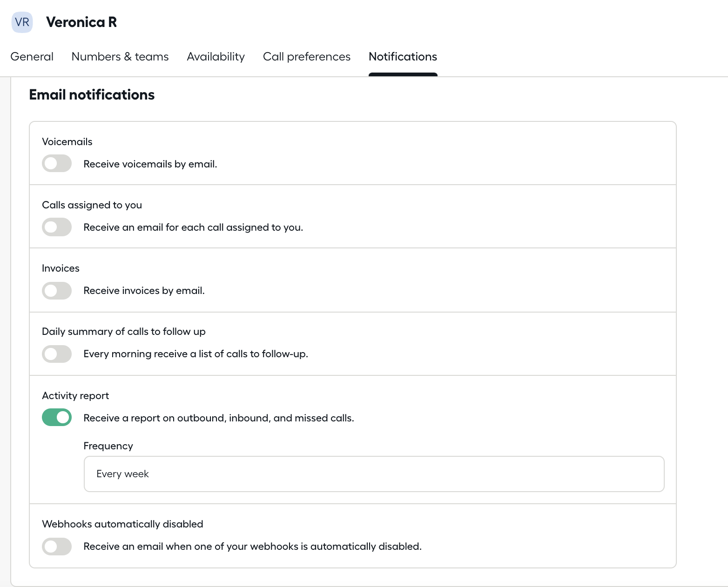Click the VR avatar icon
The image size is (728, 587).
pos(22,22)
